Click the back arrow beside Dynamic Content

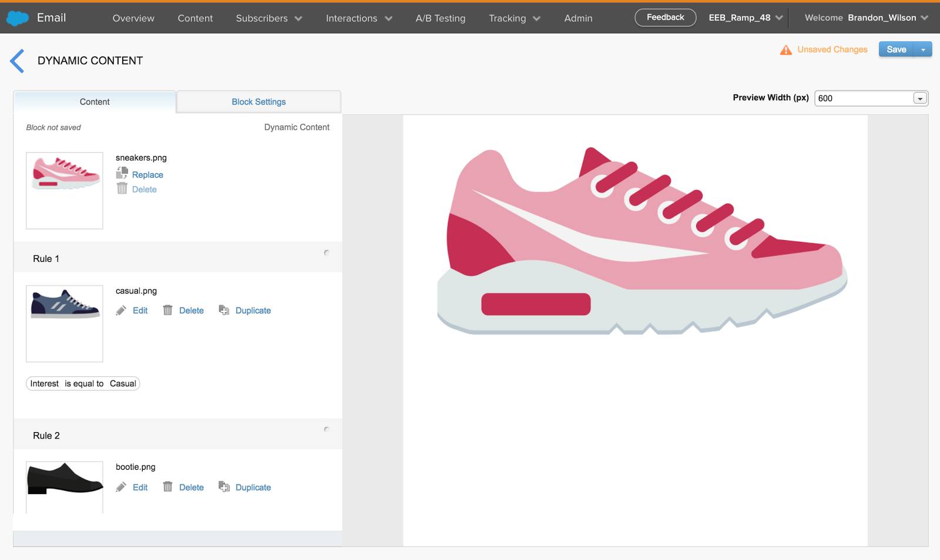click(17, 60)
